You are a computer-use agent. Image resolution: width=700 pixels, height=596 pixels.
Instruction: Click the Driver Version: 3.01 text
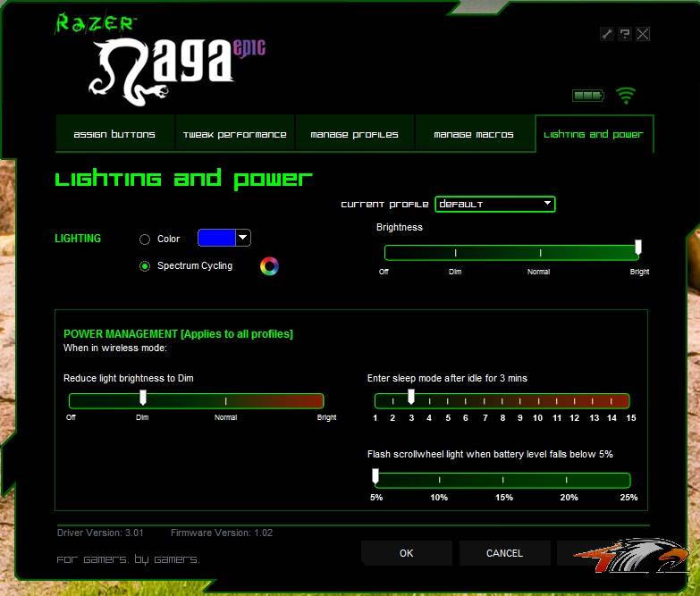click(x=100, y=533)
